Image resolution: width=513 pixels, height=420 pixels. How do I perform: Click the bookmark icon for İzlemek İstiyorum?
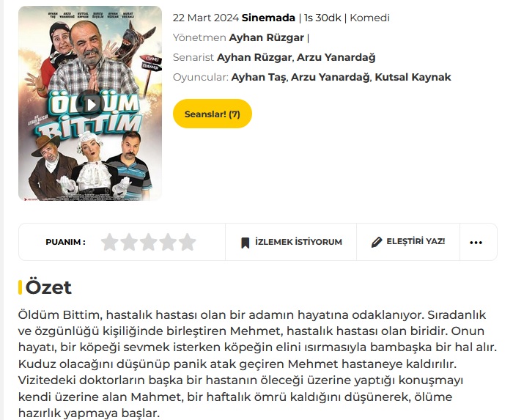[x=245, y=243]
